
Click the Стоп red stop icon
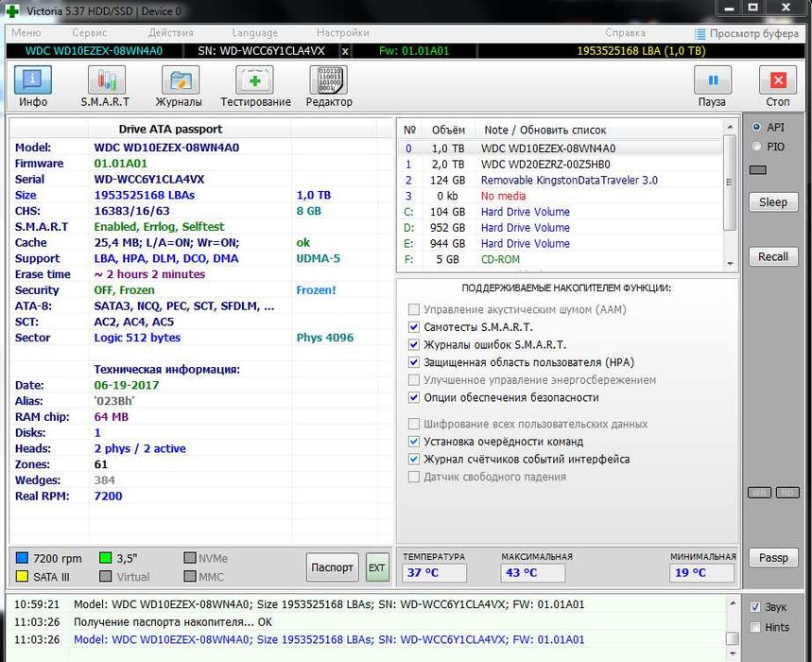pos(778,80)
